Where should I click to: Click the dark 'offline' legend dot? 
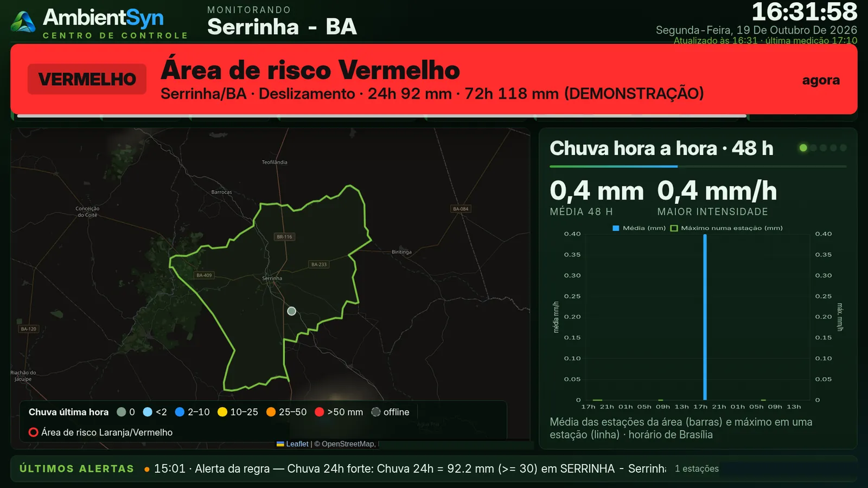point(376,412)
